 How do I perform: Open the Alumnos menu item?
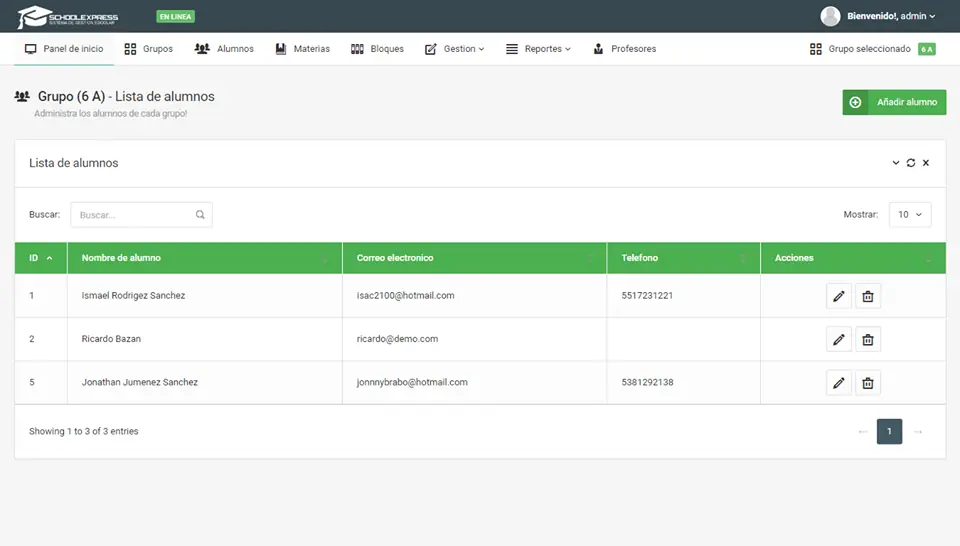[x=224, y=49]
